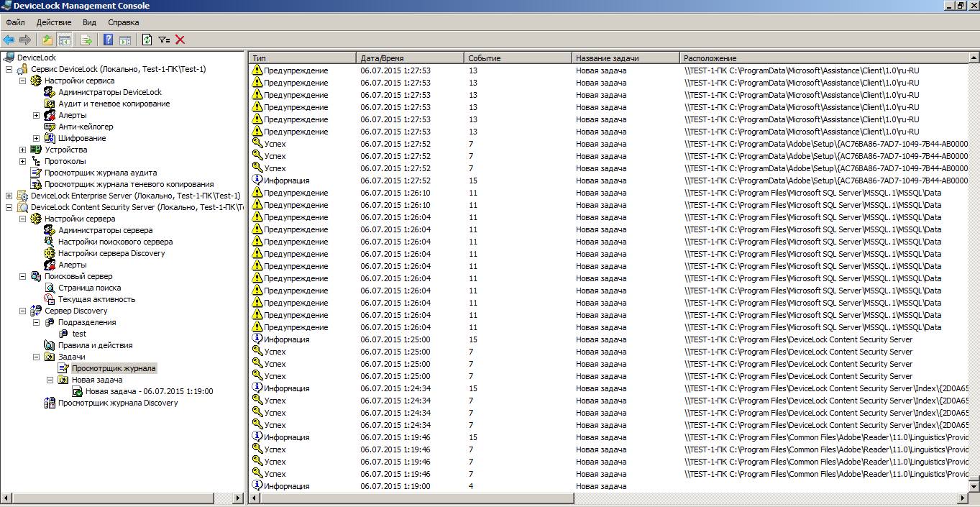Click the Back arrow toolbar icon
Viewport: 980px width, 507px height.
(9, 40)
